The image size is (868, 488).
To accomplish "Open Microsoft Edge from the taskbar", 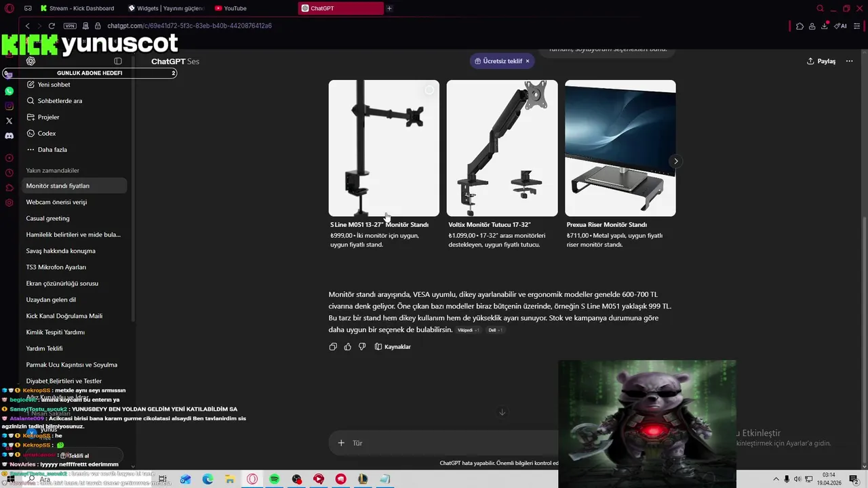I will tap(208, 479).
